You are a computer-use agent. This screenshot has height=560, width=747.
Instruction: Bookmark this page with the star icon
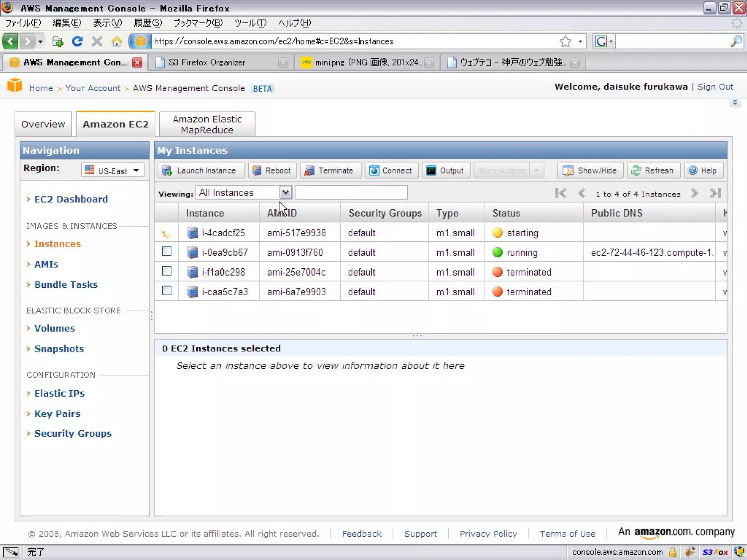(565, 41)
